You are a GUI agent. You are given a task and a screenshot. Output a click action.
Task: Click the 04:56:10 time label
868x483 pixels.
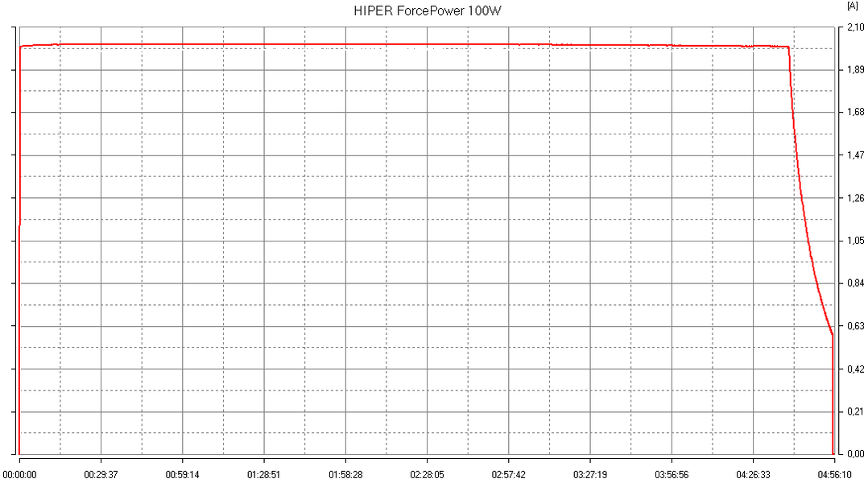(x=834, y=475)
